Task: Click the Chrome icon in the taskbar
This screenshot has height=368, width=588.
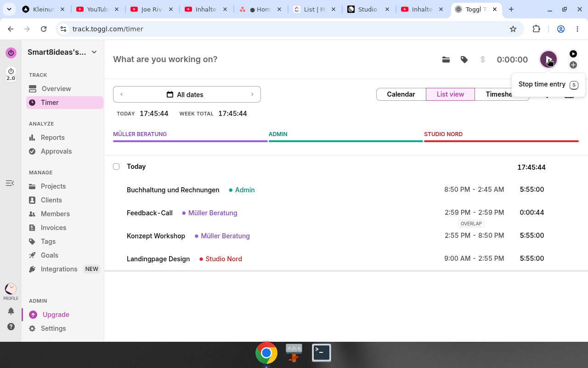Action: pyautogui.click(x=266, y=353)
